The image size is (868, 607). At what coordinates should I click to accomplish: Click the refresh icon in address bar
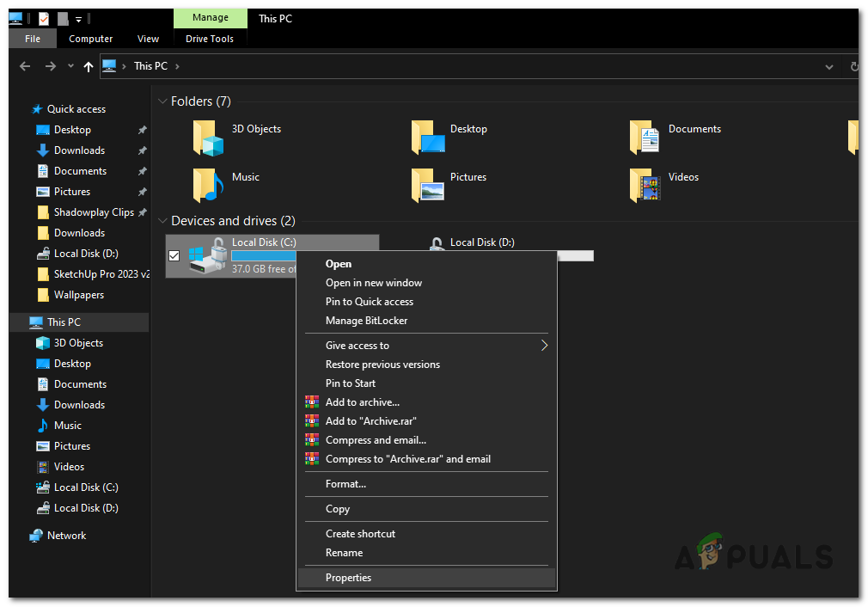[853, 66]
